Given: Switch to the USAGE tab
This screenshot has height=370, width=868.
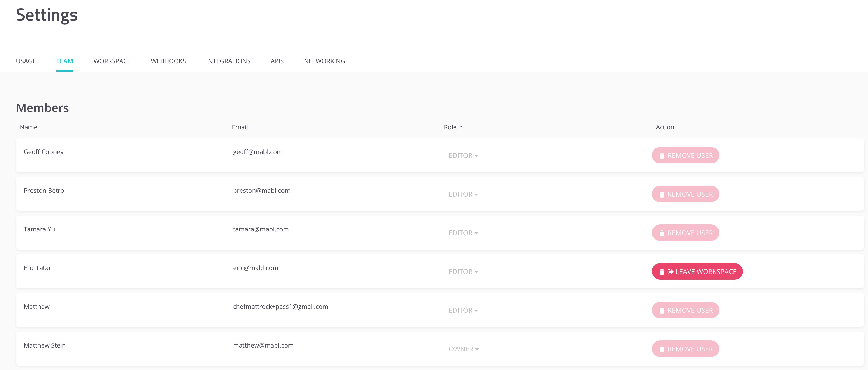Looking at the screenshot, I should [25, 61].
